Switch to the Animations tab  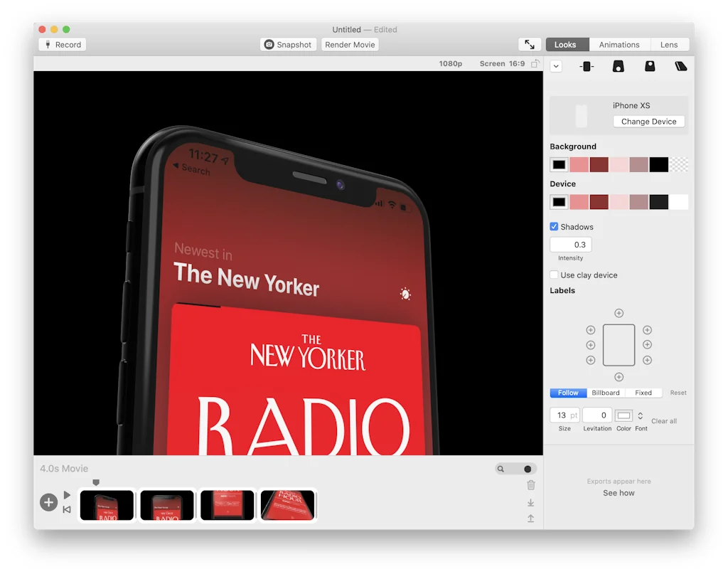click(619, 45)
